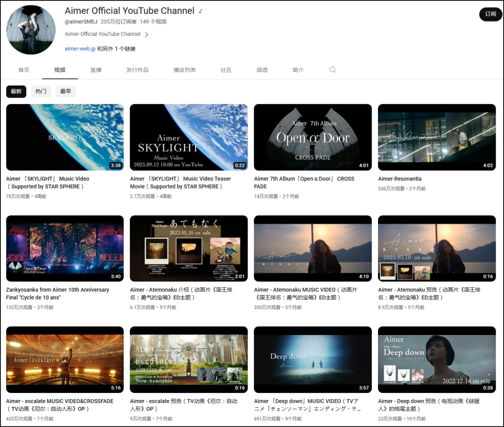Click "78万次观看・4周前" text
504x427 pixels.
[26, 196]
